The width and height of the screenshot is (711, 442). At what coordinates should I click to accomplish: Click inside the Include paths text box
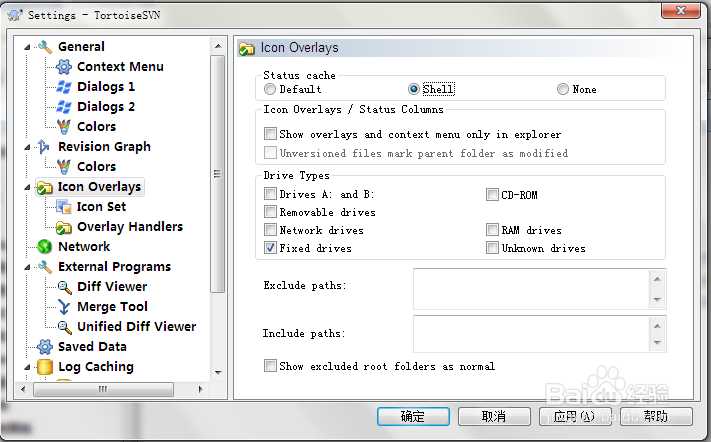531,334
